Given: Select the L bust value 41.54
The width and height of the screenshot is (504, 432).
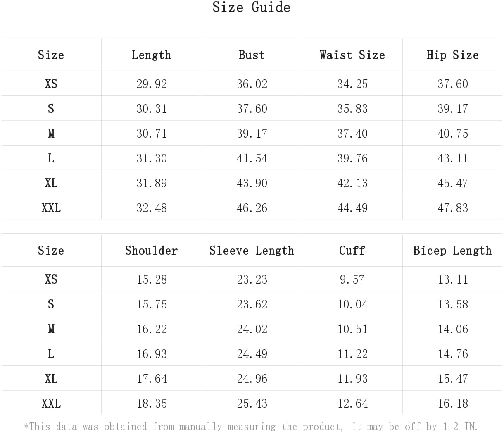Looking at the screenshot, I should click(x=252, y=158).
